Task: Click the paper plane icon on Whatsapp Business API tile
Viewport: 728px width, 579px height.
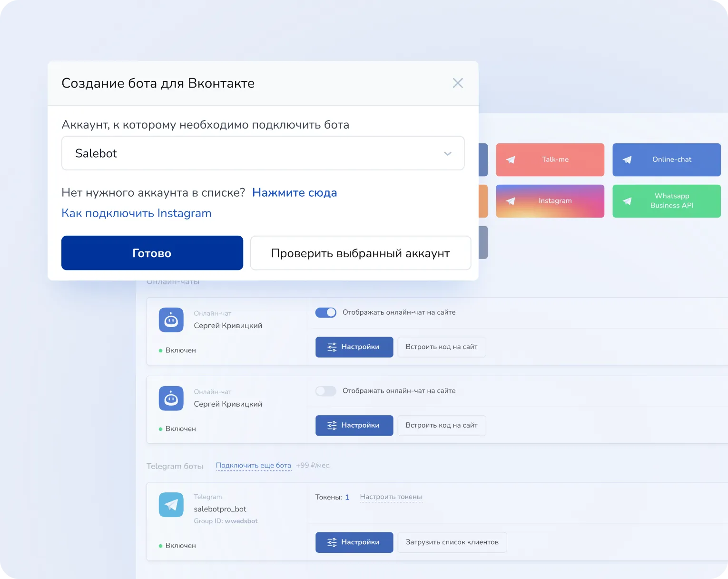Action: (627, 201)
